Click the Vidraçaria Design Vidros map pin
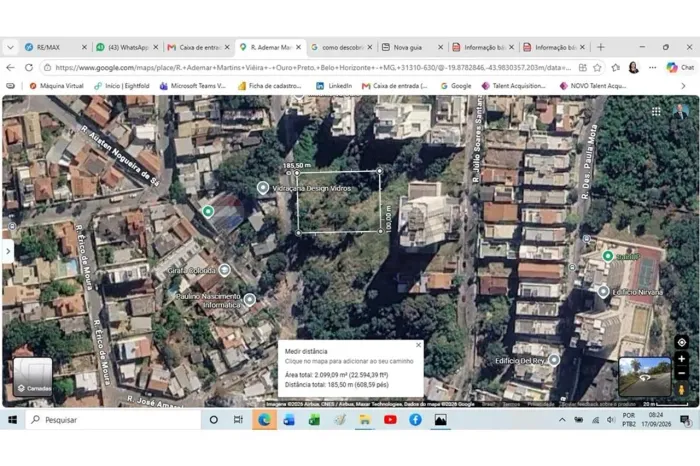 [x=263, y=188]
